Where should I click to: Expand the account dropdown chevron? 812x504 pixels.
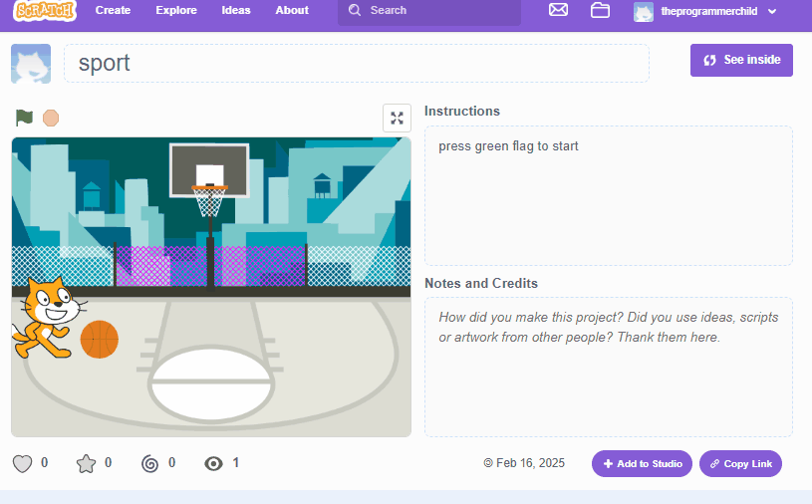(x=772, y=11)
